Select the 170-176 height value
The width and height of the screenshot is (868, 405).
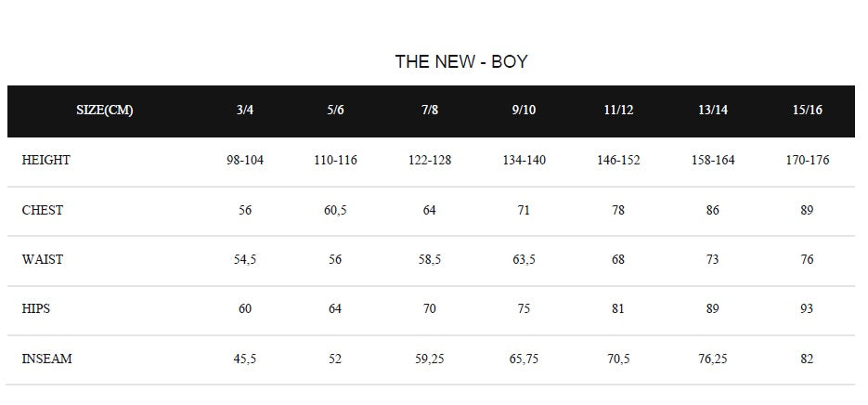click(x=807, y=161)
